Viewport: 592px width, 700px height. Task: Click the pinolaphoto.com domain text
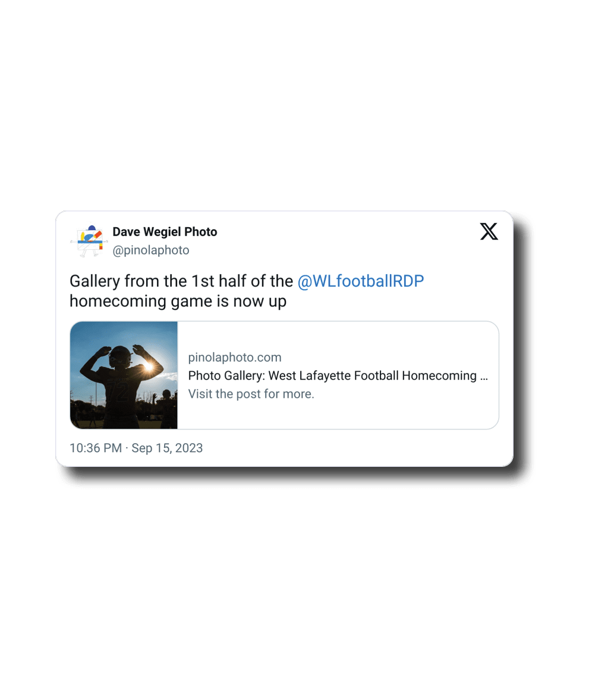tap(234, 357)
